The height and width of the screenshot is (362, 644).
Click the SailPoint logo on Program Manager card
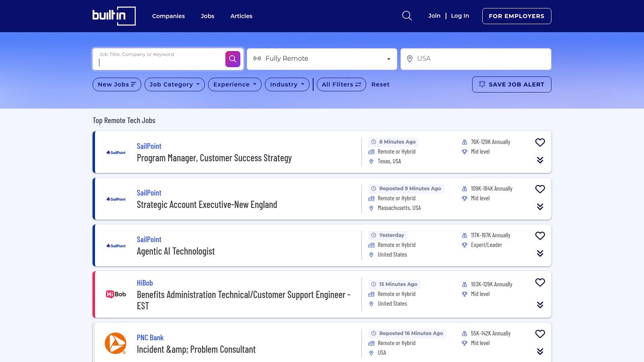point(116,152)
